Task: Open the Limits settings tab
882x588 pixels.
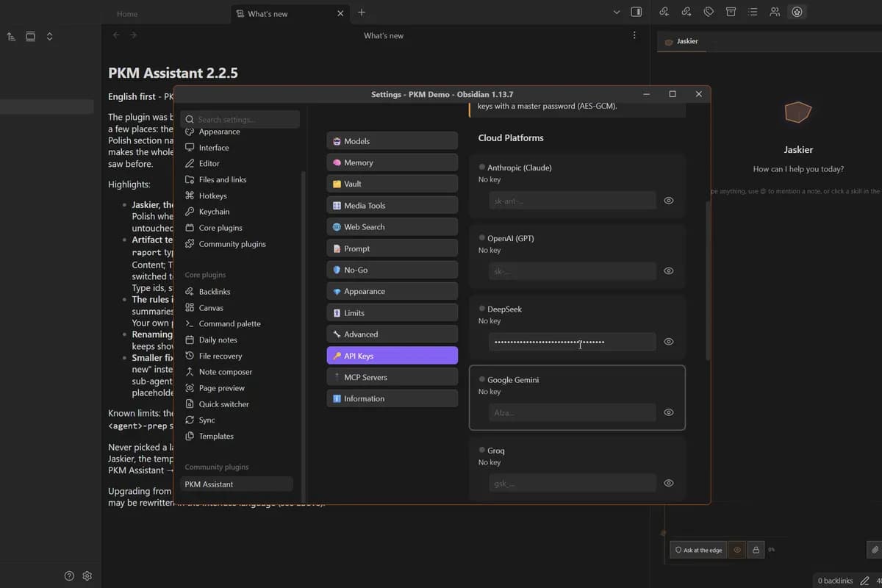Action: click(392, 313)
